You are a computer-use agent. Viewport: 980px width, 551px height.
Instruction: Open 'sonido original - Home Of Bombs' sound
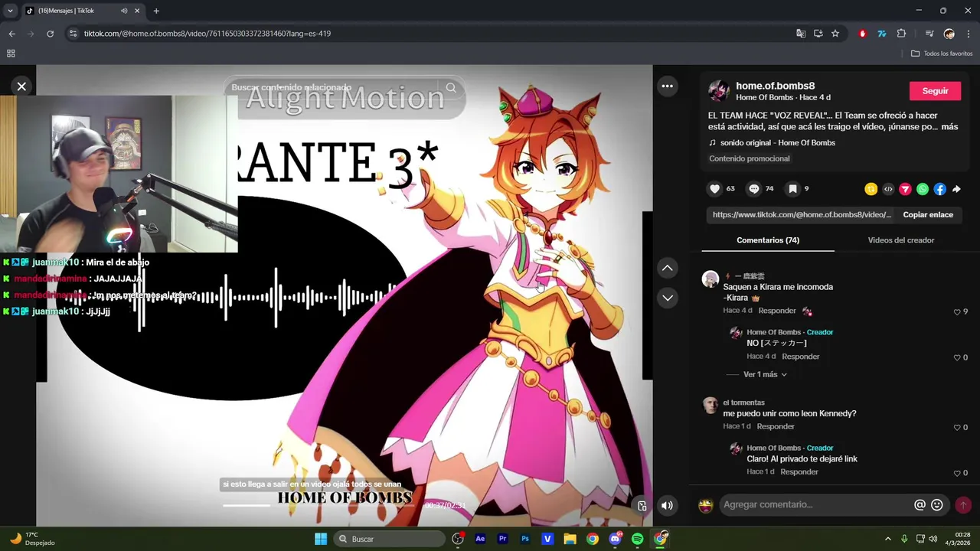(x=778, y=143)
